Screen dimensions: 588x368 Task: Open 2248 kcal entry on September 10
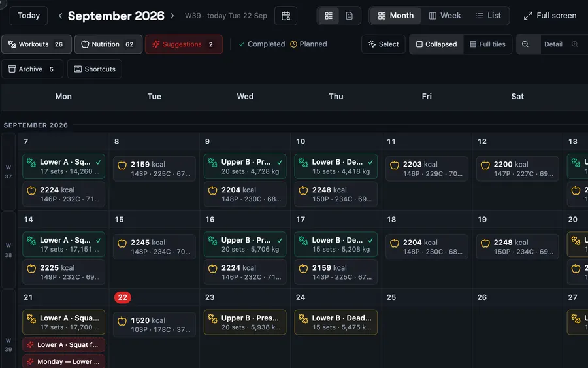336,194
